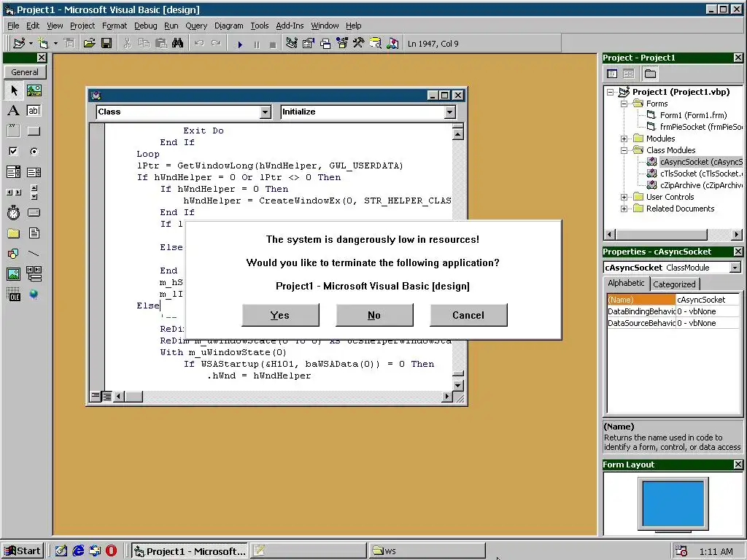Click View Object icon in Project panel
The image size is (747, 560).
pyautogui.click(x=628, y=74)
